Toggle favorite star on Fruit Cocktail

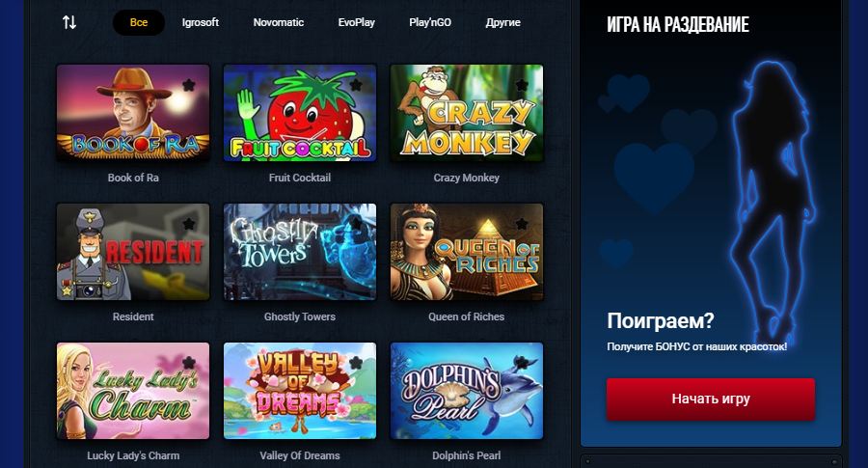355,85
